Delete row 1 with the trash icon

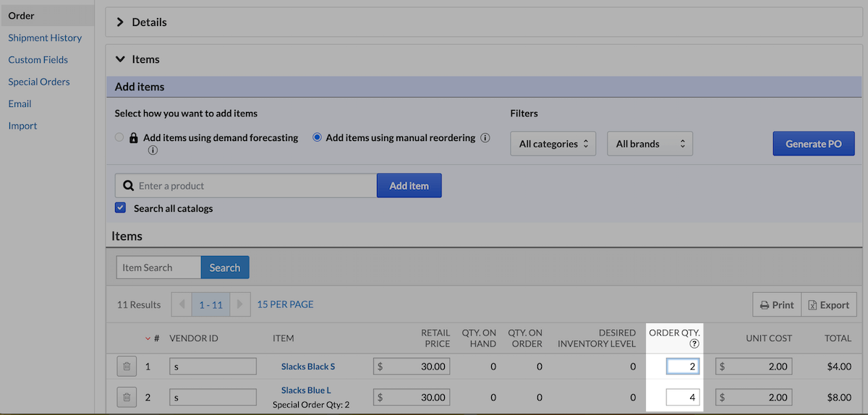point(127,367)
